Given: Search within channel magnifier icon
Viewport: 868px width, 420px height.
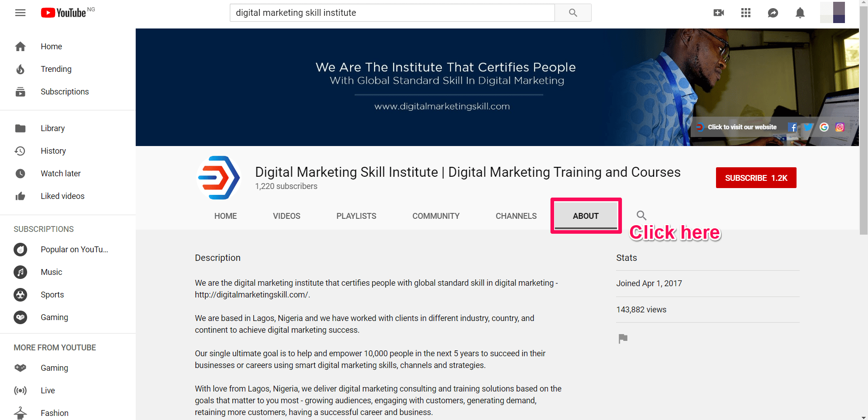Looking at the screenshot, I should pyautogui.click(x=641, y=216).
